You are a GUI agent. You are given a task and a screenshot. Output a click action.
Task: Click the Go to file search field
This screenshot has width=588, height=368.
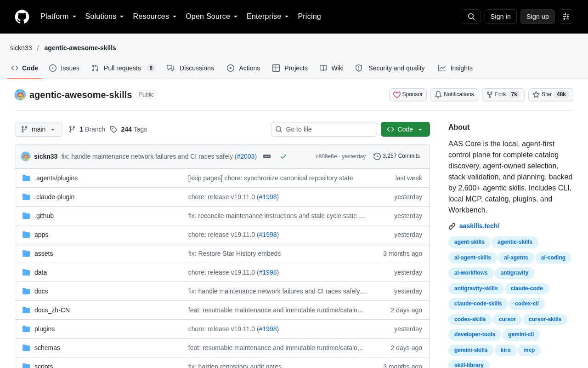[324, 129]
